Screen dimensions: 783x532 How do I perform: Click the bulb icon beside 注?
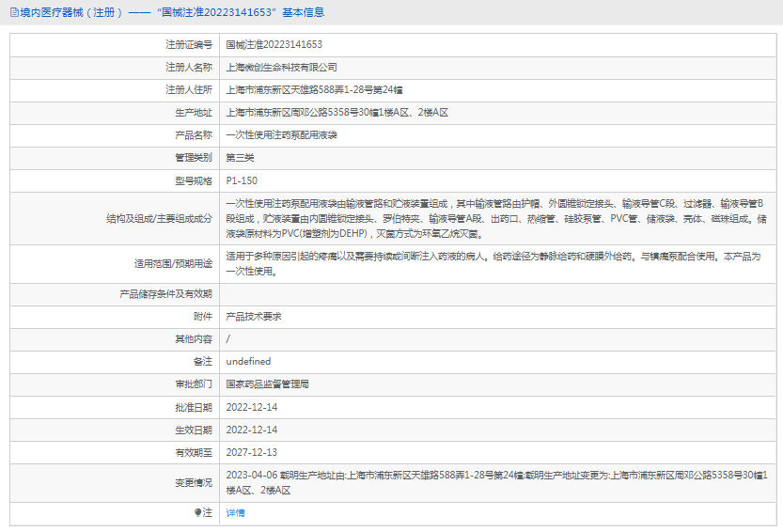(x=197, y=512)
